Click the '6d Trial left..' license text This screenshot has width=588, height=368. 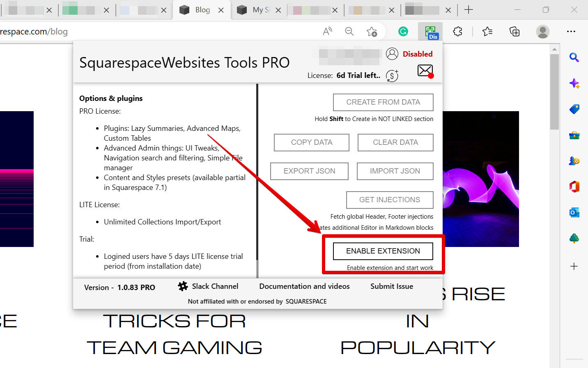point(358,75)
